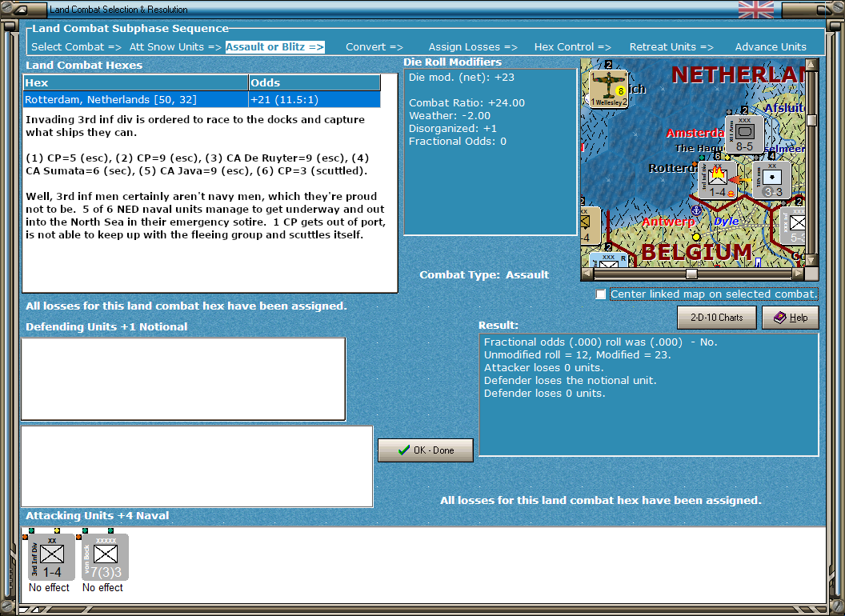The width and height of the screenshot is (845, 616).
Task: Click the Attacker loses 0 units line
Action: [544, 367]
